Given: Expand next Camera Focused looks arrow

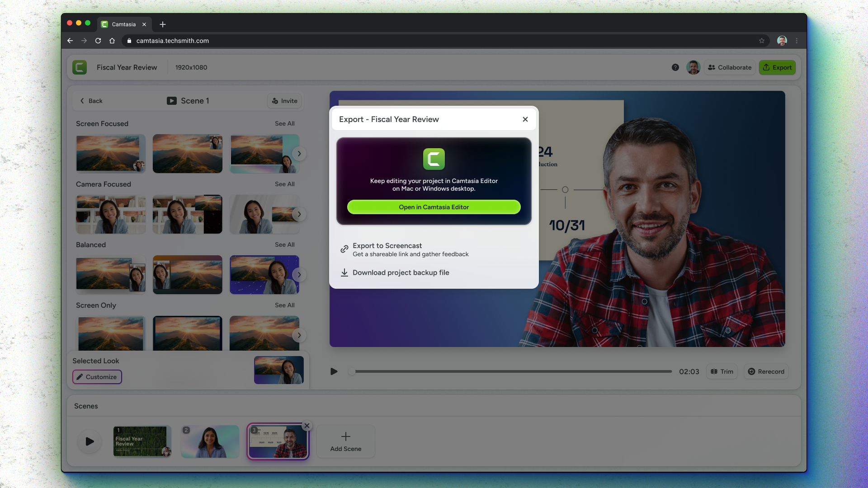Looking at the screenshot, I should [x=299, y=214].
